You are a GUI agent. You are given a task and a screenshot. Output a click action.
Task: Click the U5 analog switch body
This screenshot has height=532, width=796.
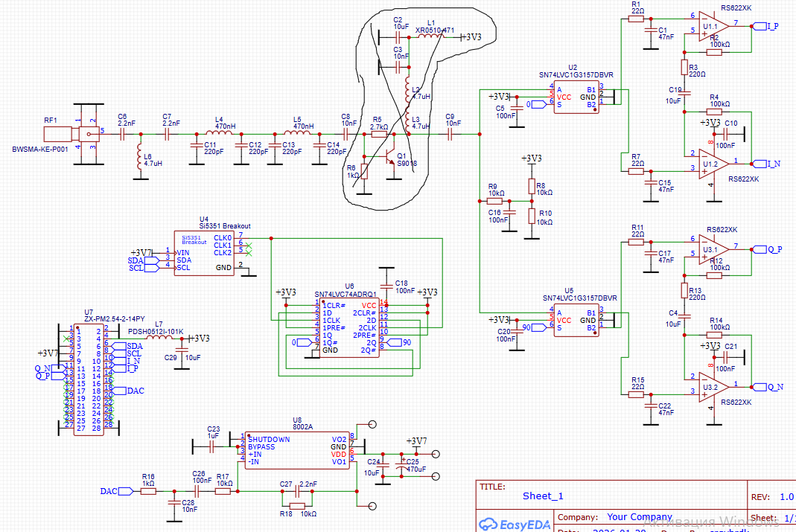click(x=576, y=321)
